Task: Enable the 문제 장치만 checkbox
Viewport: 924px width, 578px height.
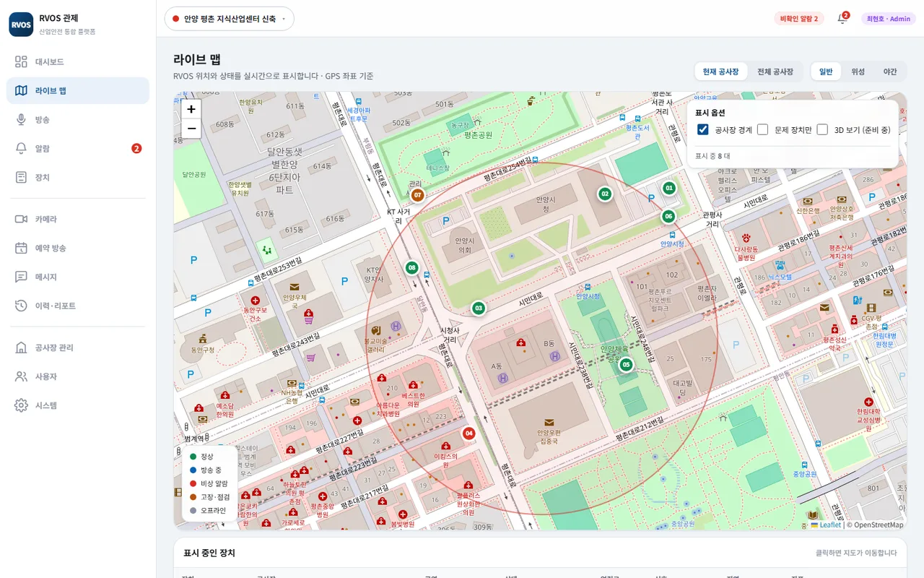Action: (x=762, y=129)
